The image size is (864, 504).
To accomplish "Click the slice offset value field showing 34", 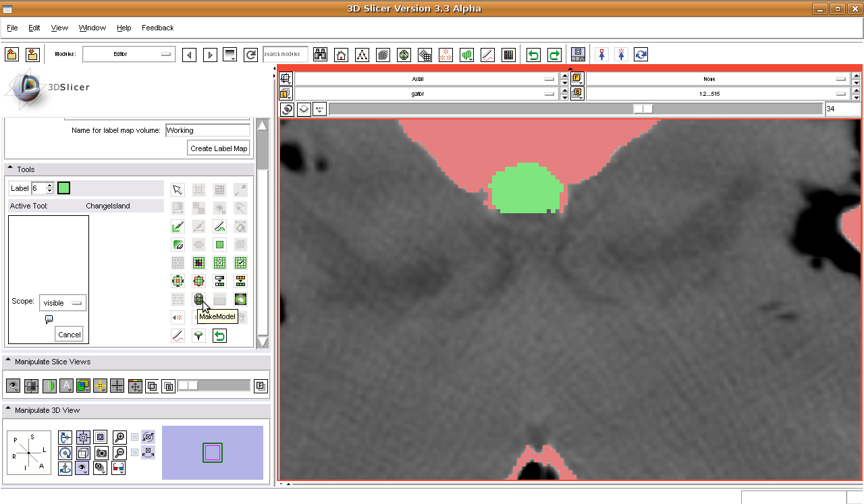I will coord(842,109).
